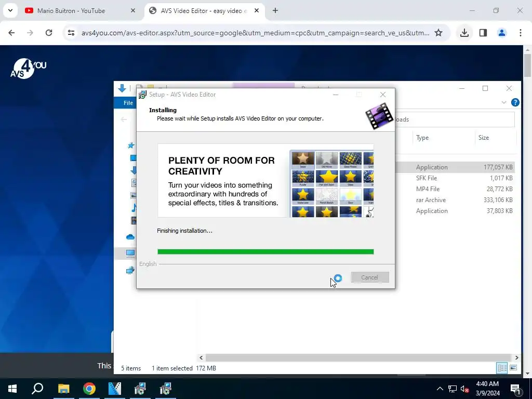
Task: Open the Windows Start menu
Action: tap(12, 389)
